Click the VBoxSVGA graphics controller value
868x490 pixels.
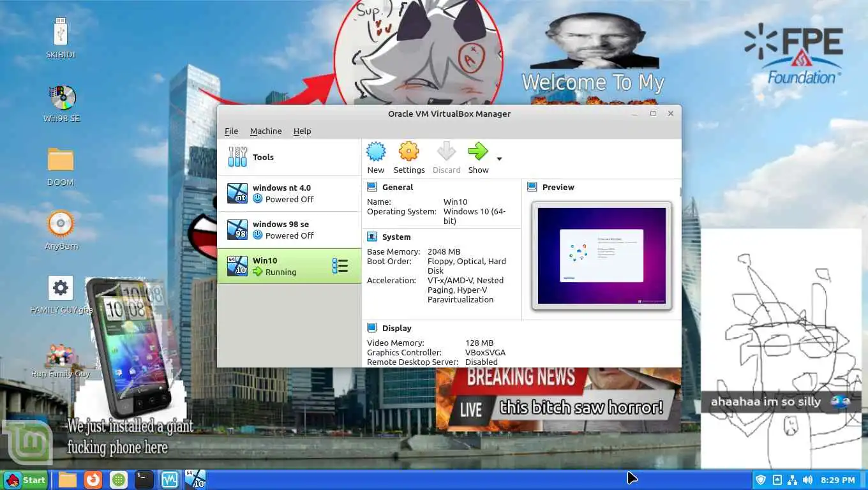[485, 352]
